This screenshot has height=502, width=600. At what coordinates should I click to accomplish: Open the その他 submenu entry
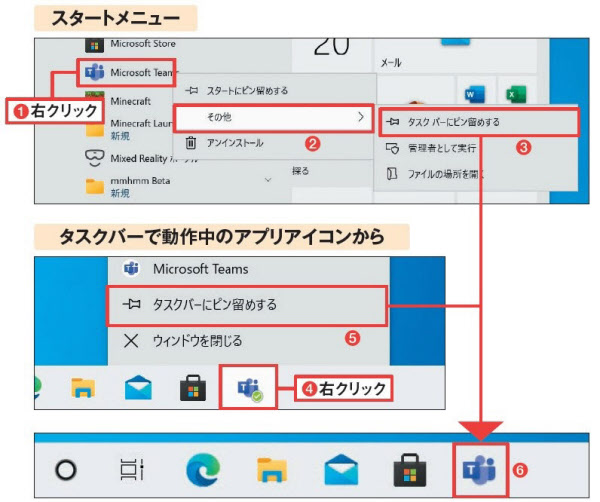click(x=273, y=117)
